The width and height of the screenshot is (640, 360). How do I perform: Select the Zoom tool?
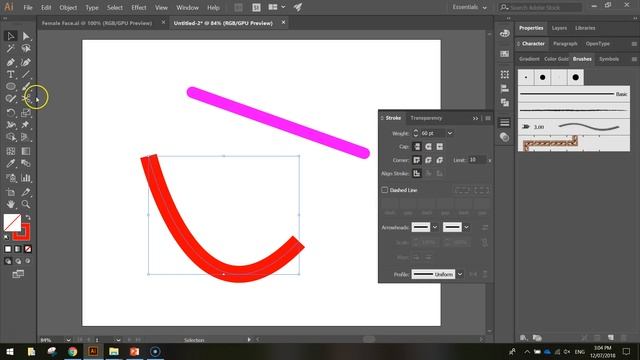click(26, 204)
